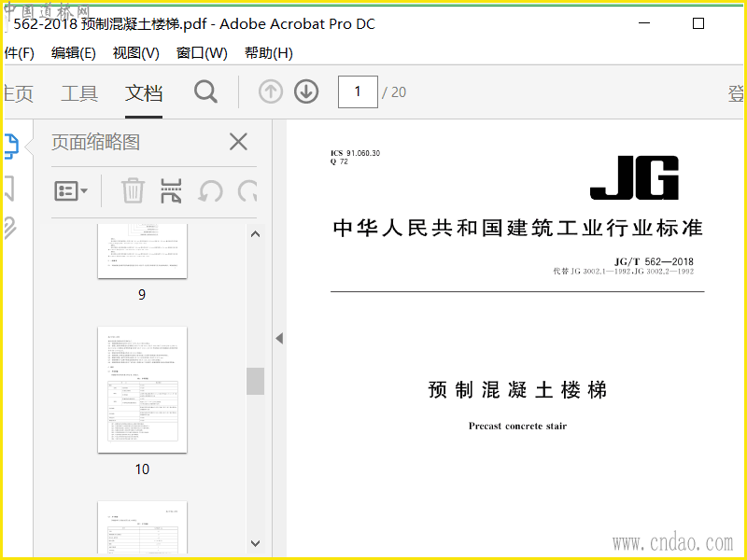Go to next page arrow

click(x=306, y=91)
